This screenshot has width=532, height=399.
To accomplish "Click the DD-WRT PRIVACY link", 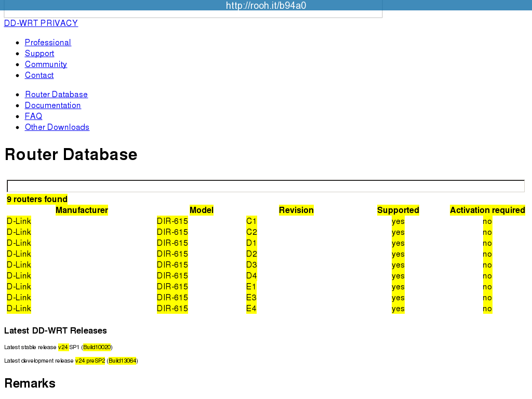I will (41, 23).
